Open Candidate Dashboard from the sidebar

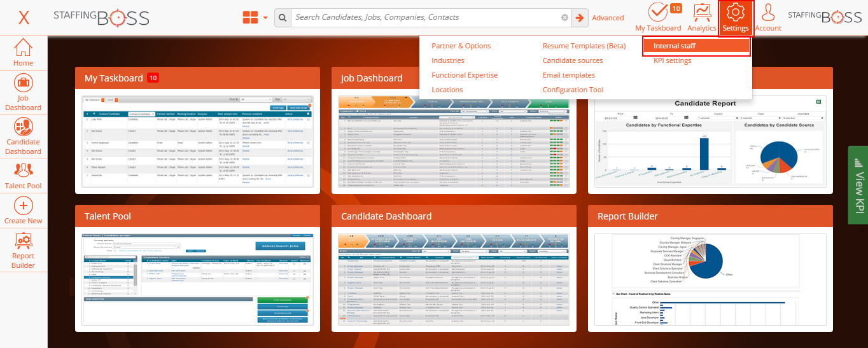pyautogui.click(x=24, y=137)
